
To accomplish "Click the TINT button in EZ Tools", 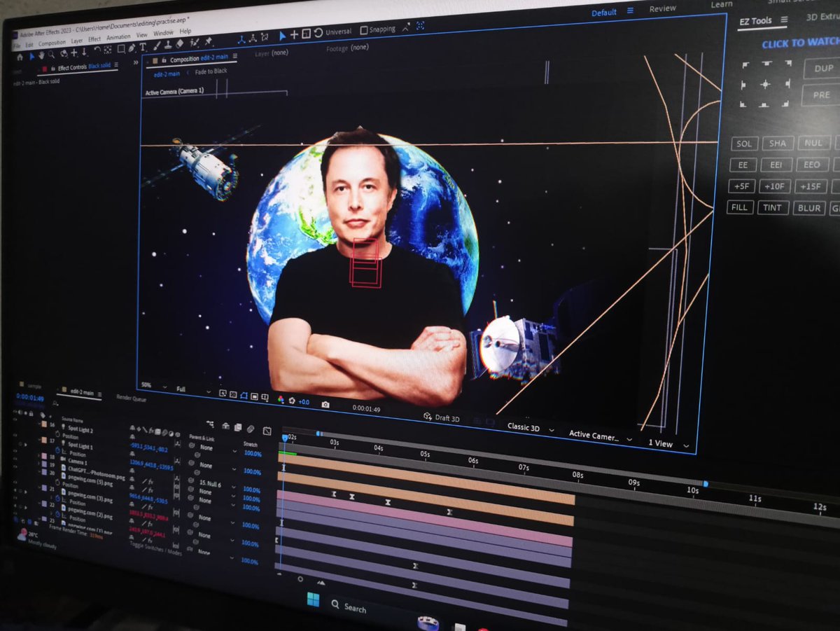I will click(x=773, y=207).
